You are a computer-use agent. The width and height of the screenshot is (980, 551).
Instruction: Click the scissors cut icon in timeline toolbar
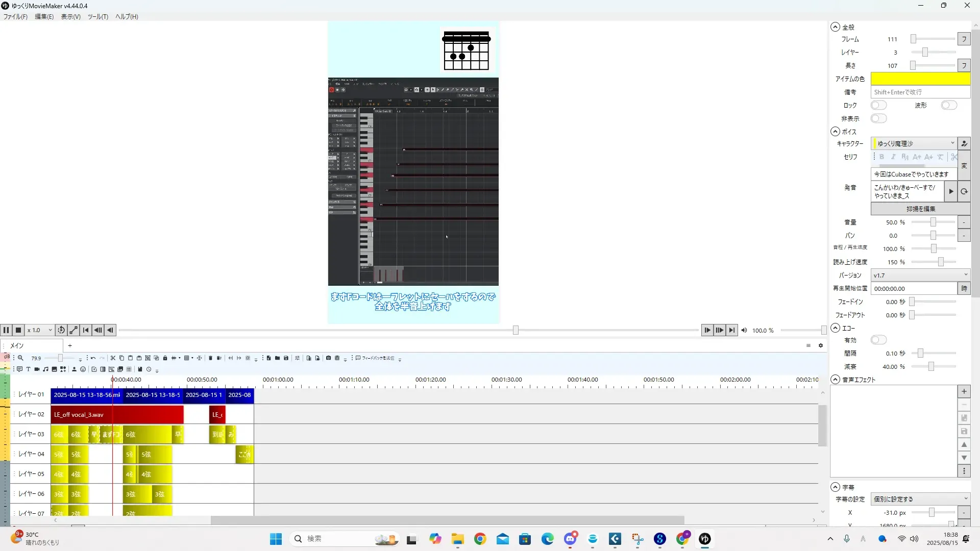(113, 358)
